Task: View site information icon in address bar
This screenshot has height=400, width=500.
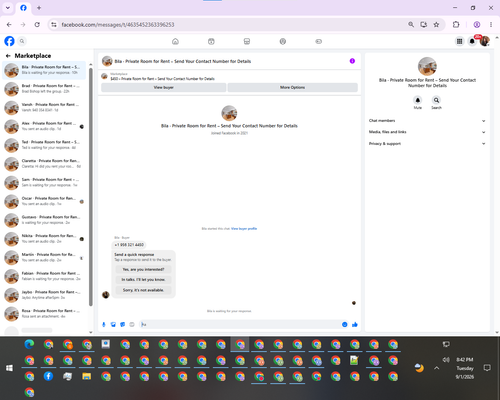Action: (54, 25)
